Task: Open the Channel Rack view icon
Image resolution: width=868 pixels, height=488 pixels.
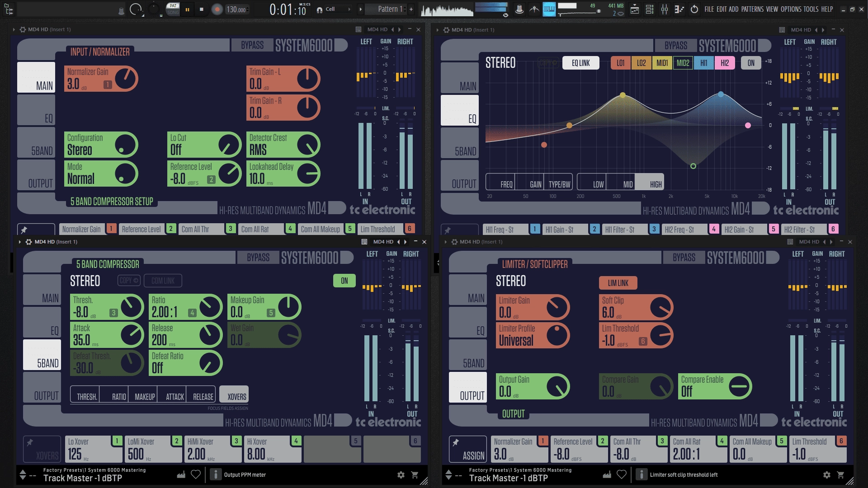Action: pyautogui.click(x=650, y=9)
